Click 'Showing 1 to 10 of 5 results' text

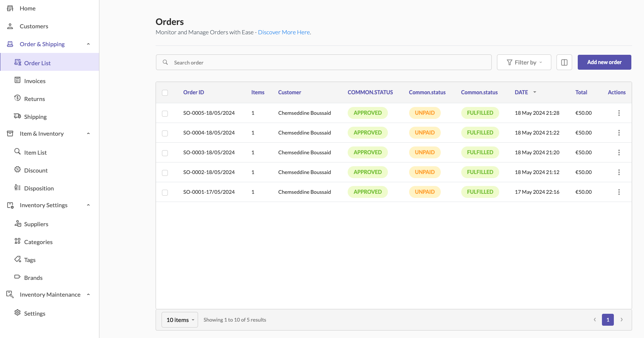pyautogui.click(x=235, y=320)
